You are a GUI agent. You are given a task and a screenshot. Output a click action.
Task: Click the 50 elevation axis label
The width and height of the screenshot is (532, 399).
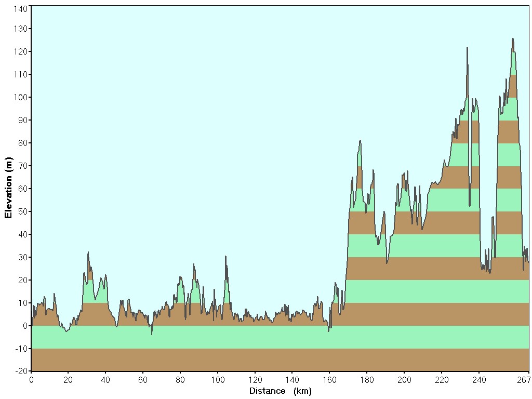(x=23, y=211)
